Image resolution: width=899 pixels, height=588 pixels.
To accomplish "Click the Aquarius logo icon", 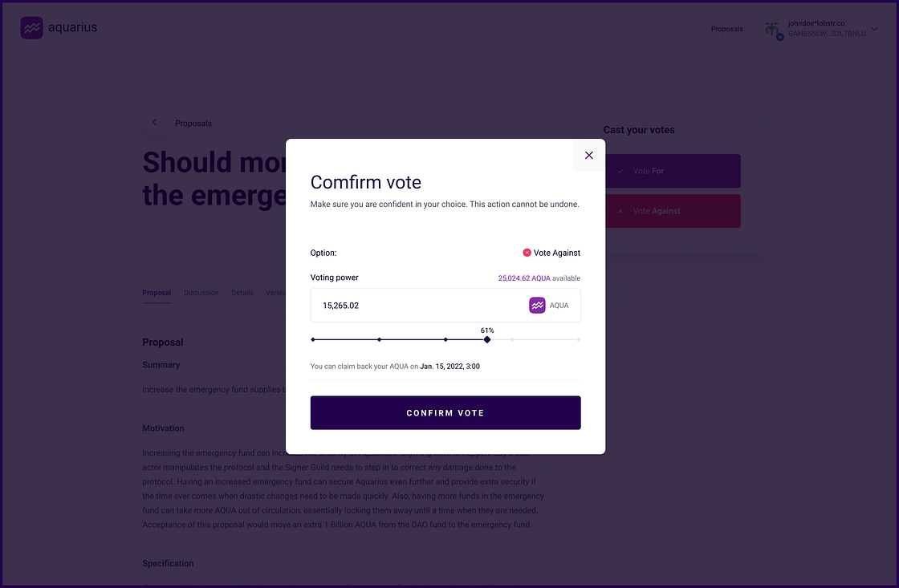I will pyautogui.click(x=31, y=28).
